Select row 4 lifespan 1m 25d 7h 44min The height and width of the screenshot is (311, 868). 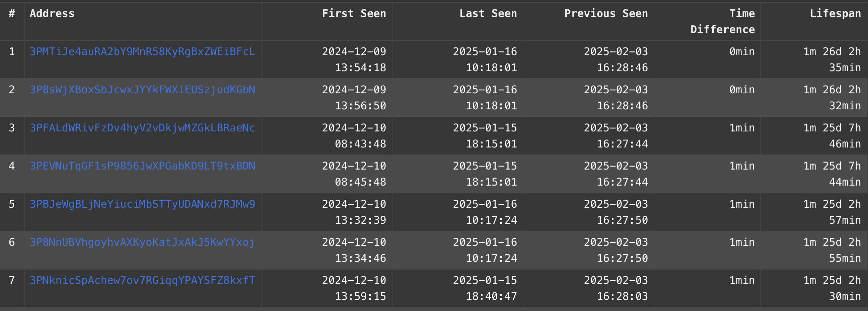tap(832, 174)
